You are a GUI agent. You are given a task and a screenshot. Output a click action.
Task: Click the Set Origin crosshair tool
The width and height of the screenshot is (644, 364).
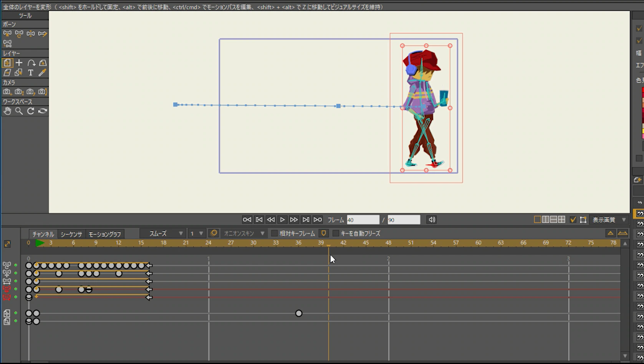click(19, 63)
